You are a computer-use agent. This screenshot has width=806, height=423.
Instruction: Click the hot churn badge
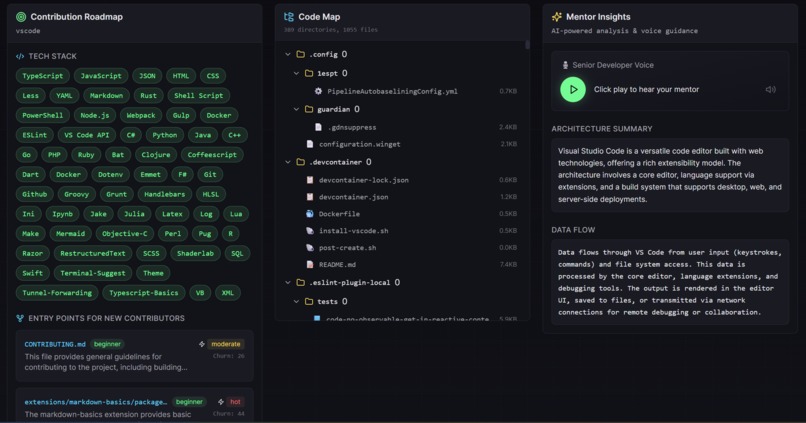[x=235, y=402]
